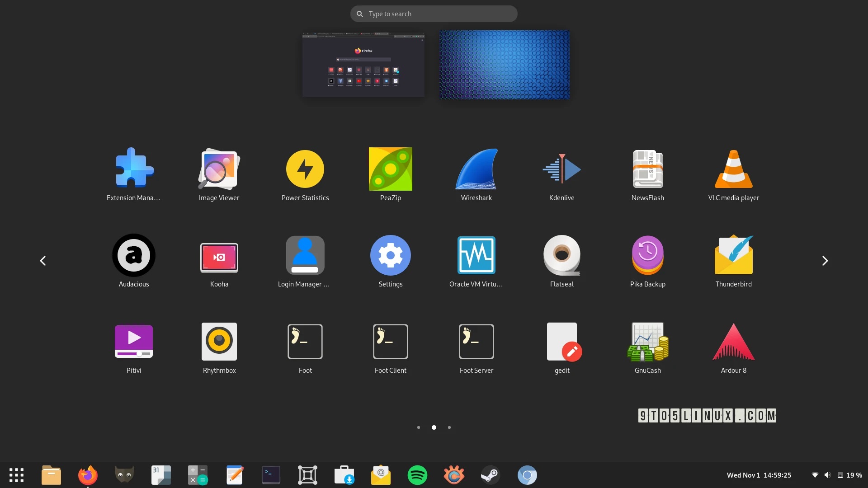868x488 pixels.
Task: Jump to the third page dot
Action: [449, 427]
